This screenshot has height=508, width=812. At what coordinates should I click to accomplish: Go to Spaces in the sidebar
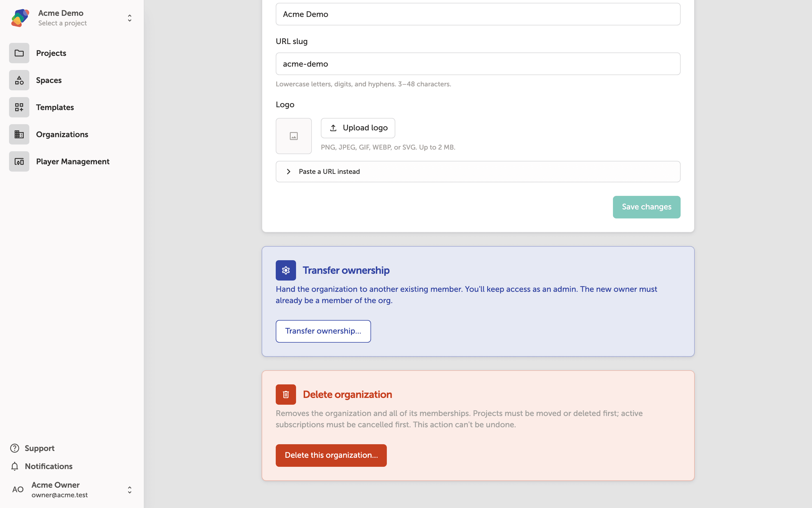(x=49, y=80)
